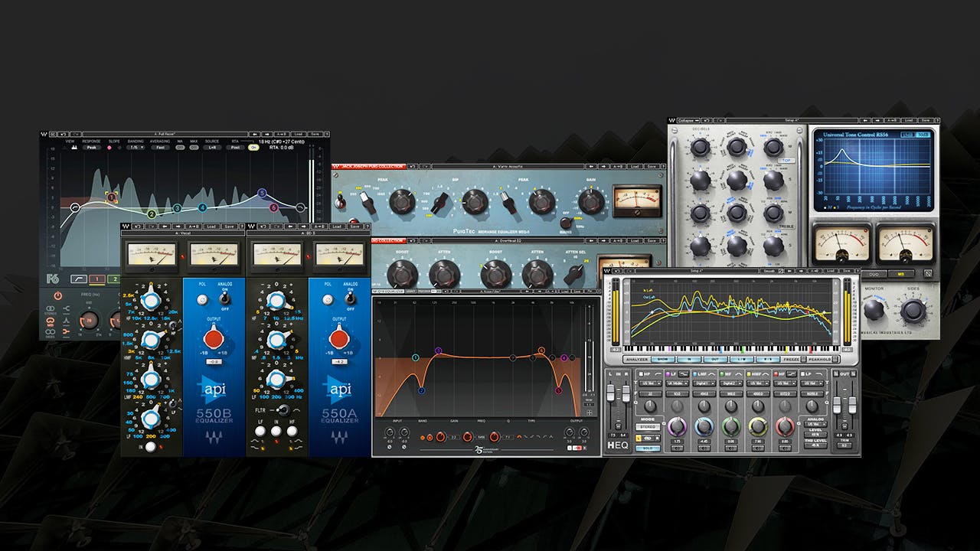Open the H-EQ HP filter type dropdown
Viewport: 980px width, 551px height.
coord(650,383)
